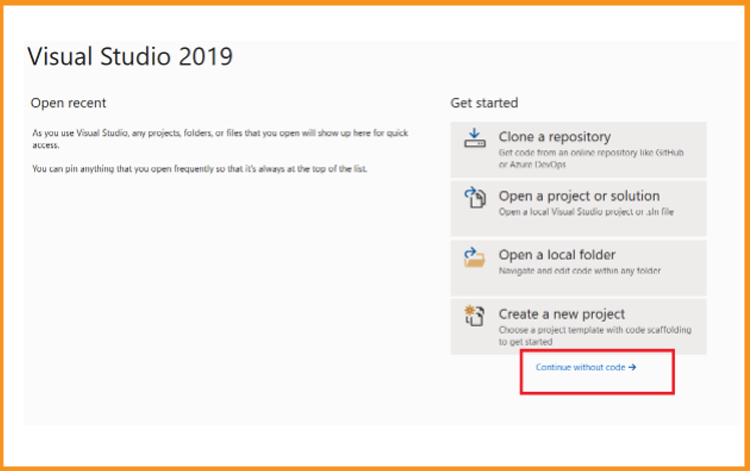The image size is (750, 471).
Task: Click the Get started heading
Action: pos(484,103)
